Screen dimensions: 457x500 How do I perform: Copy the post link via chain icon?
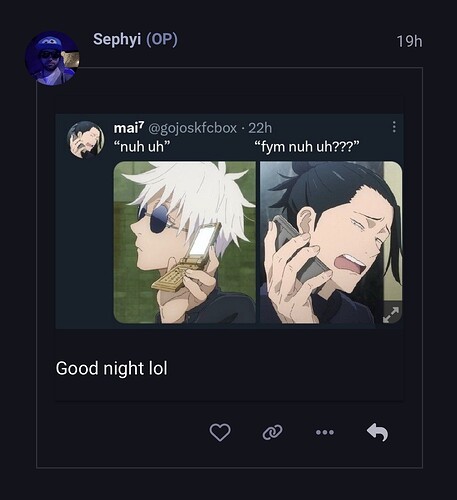click(x=272, y=432)
